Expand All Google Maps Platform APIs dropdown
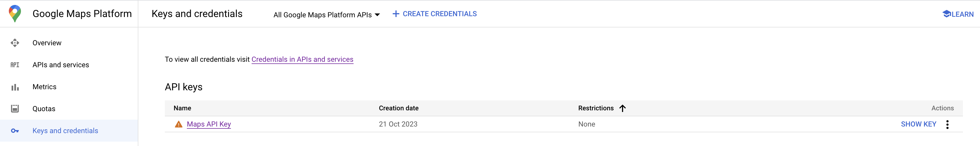The height and width of the screenshot is (146, 980). (x=326, y=15)
